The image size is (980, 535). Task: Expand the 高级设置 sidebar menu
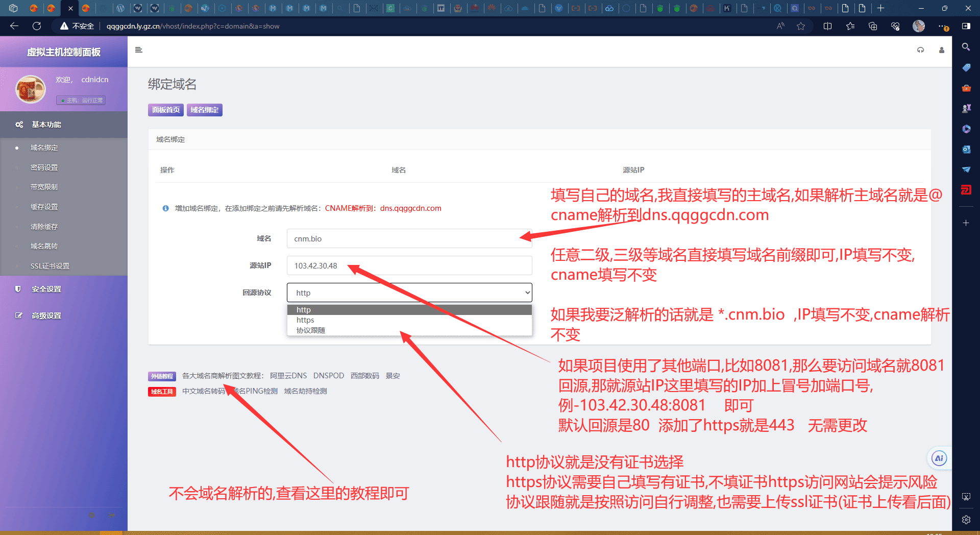point(46,315)
